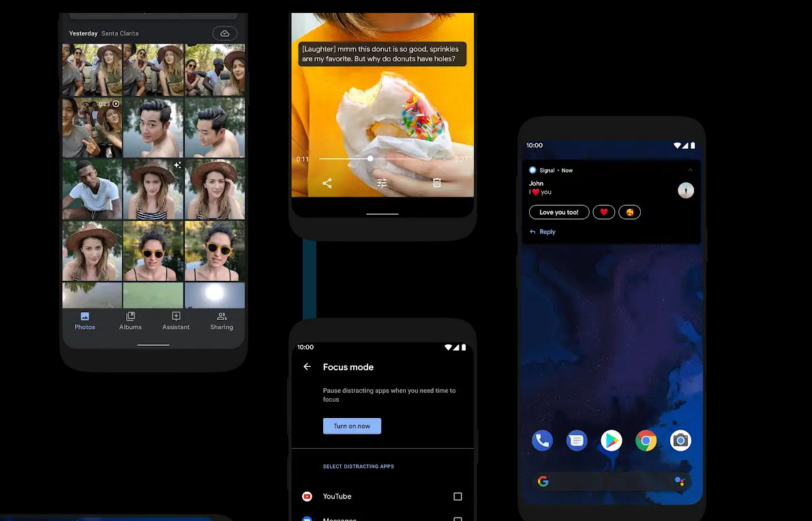This screenshot has height=521, width=812.
Task: Check the YouTube checkbox in distracting apps
Action: tap(457, 496)
